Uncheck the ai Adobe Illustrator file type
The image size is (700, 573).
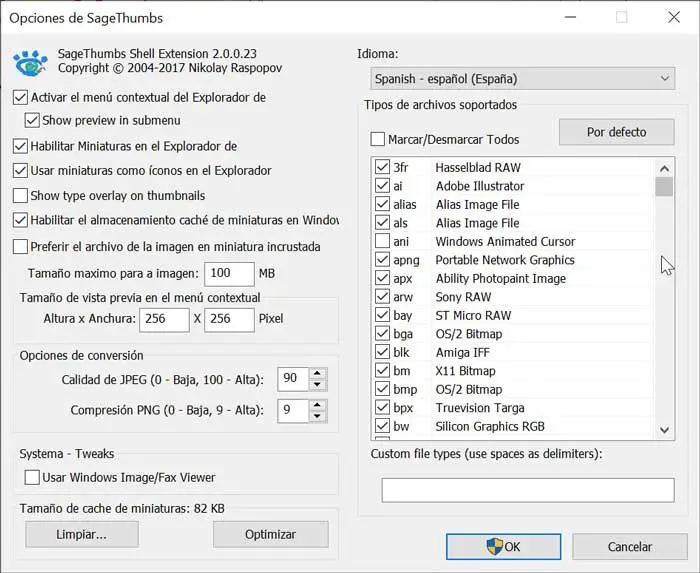[382, 186]
